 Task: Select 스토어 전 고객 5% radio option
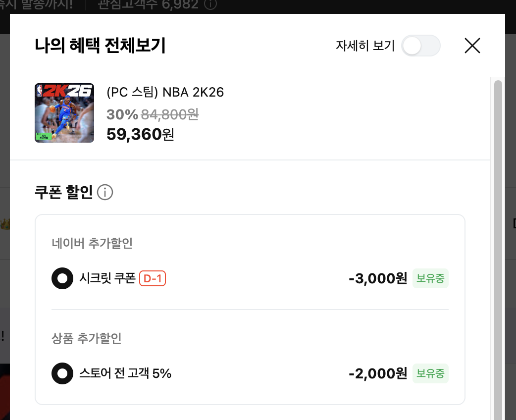point(62,373)
